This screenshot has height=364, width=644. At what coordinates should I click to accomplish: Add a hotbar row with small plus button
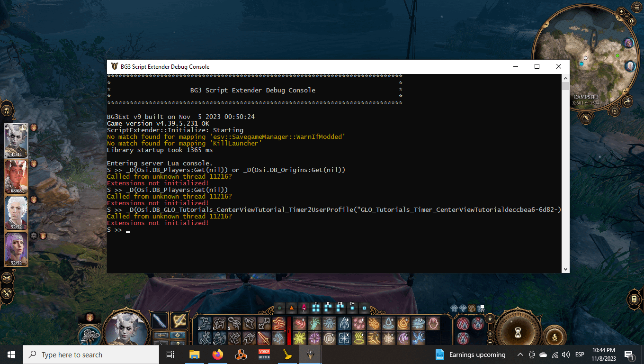click(x=490, y=334)
